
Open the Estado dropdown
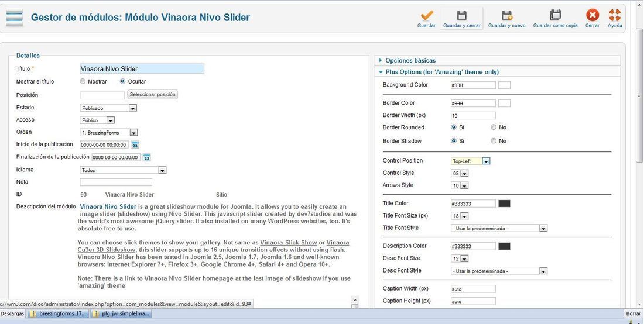108,108
